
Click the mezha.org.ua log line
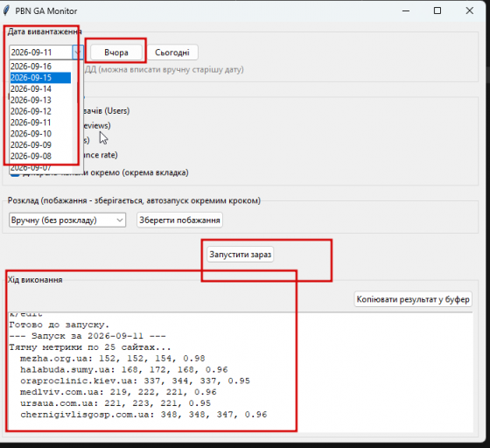click(113, 359)
